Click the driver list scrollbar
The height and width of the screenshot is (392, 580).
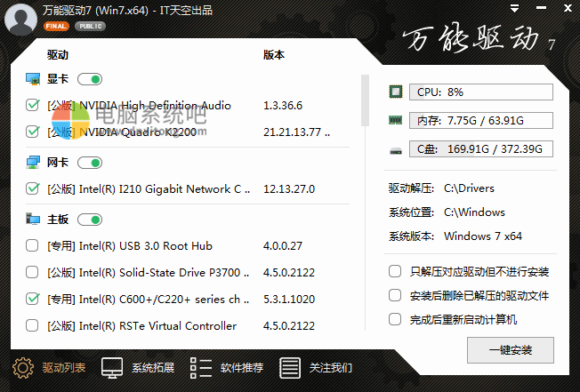tap(365, 100)
